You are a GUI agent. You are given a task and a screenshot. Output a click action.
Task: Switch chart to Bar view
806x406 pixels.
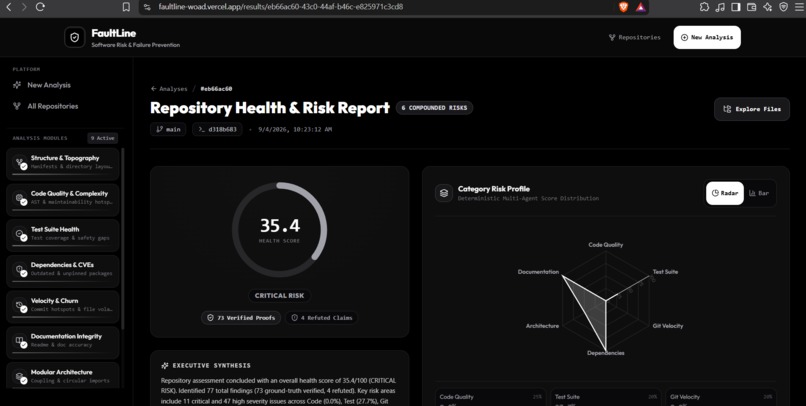point(759,193)
